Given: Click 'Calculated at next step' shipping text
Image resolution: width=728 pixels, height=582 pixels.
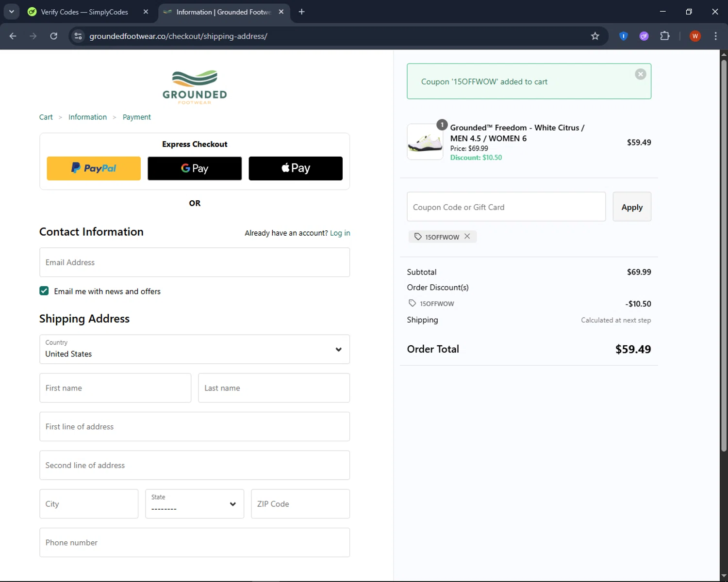Looking at the screenshot, I should [x=616, y=320].
